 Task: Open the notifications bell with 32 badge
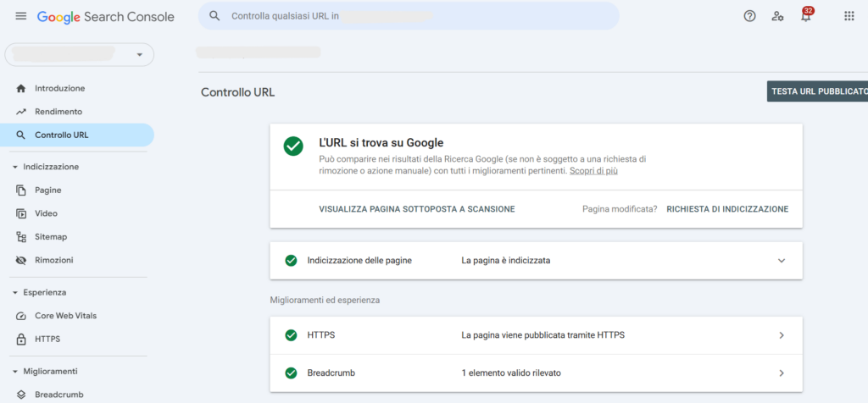tap(807, 15)
